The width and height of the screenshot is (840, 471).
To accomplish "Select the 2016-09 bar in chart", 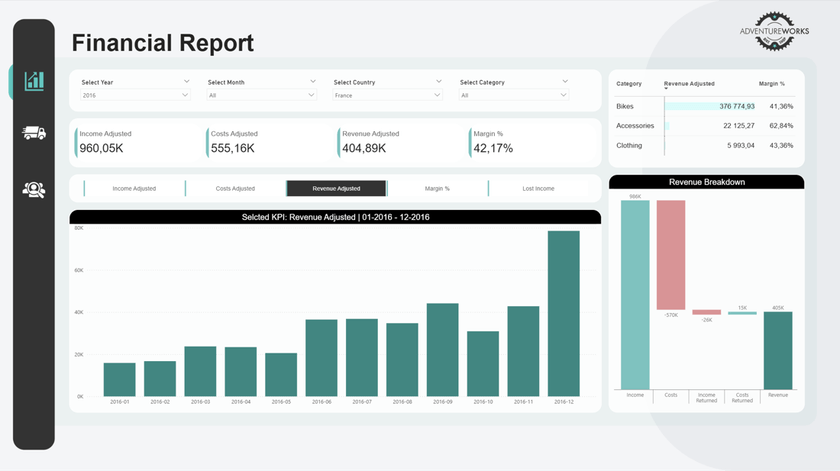I will (442, 350).
